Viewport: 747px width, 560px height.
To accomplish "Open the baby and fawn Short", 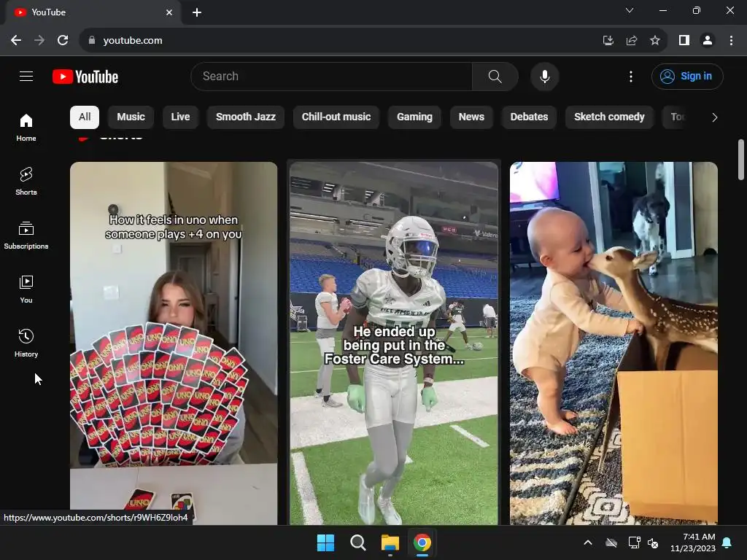I will coord(614,343).
